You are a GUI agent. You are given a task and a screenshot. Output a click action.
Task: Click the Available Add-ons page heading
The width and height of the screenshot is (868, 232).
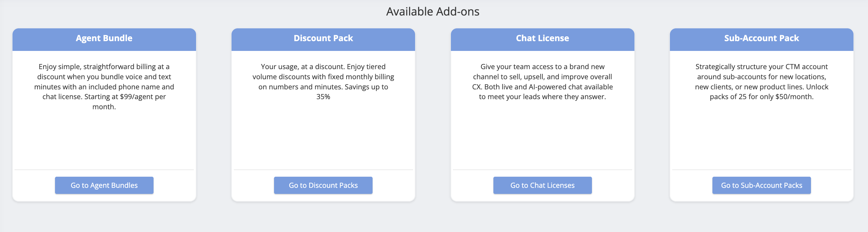click(x=433, y=12)
